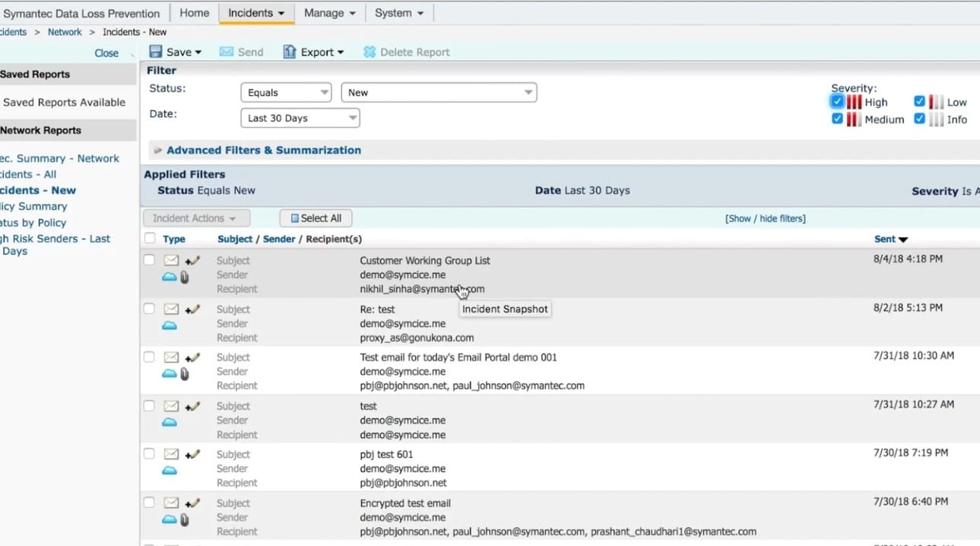Open the Manage menu
Screen dimensions: 980x546
329,13
